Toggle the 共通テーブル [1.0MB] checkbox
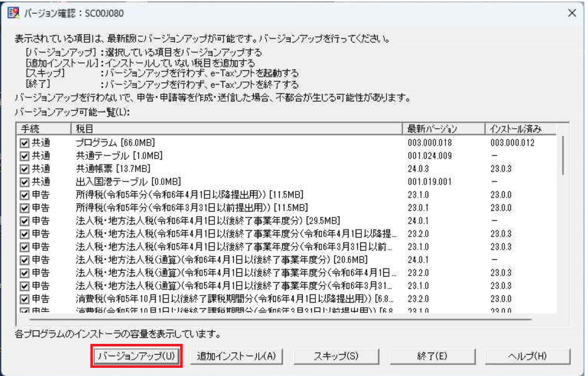This screenshot has height=376, width=588. point(24,156)
